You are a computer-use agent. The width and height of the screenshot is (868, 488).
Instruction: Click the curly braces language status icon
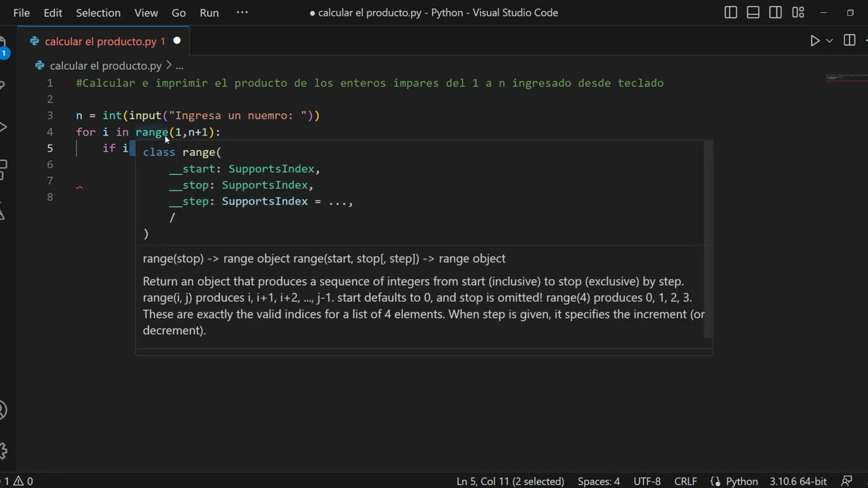[715, 481]
